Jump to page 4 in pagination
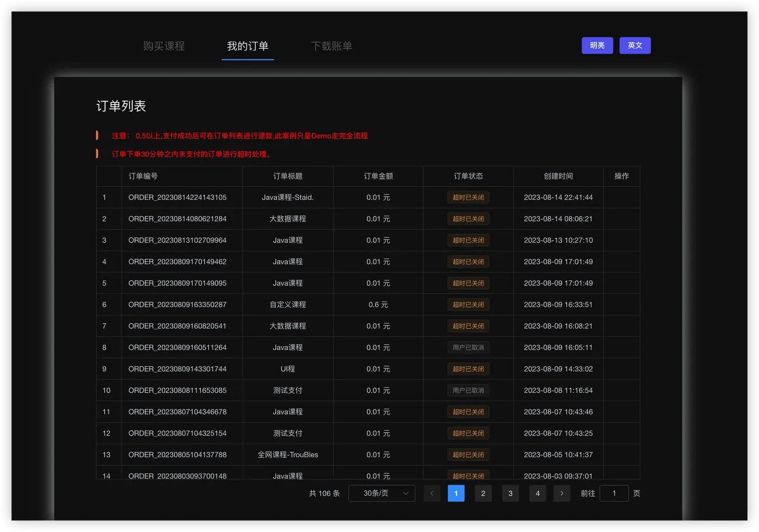 tap(537, 493)
